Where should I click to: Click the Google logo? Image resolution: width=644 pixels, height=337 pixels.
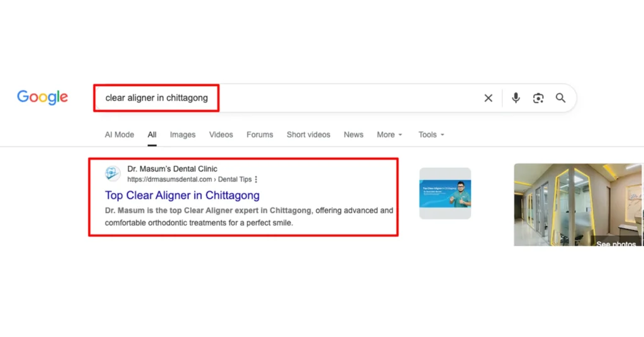42,97
